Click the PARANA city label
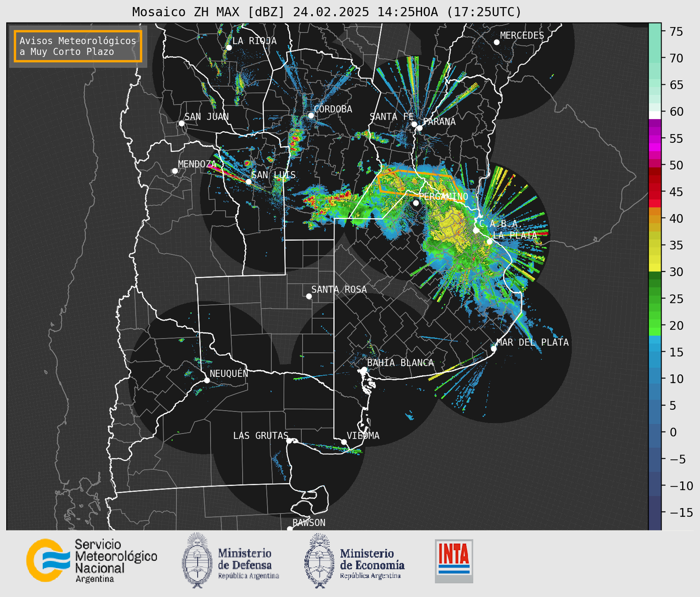Viewport: 700px width, 597px height. coord(439,122)
